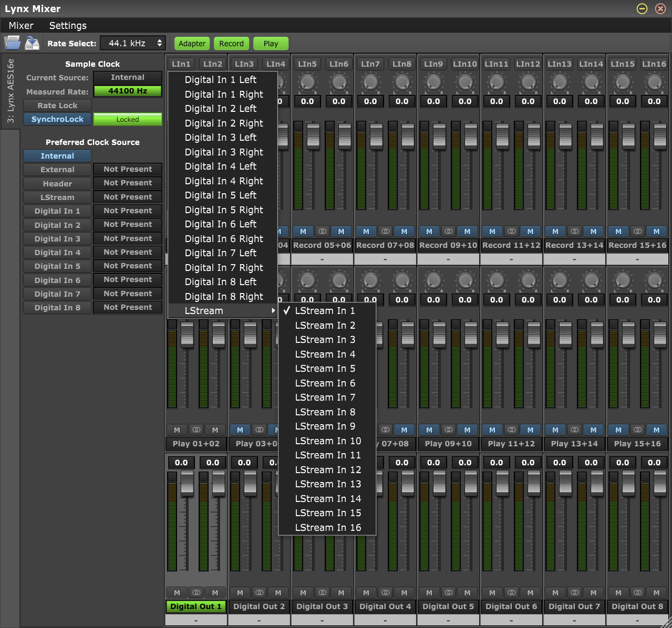The image size is (672, 628).
Task: Toggle stereo link icon for Digital Out 2
Action: pos(259,593)
